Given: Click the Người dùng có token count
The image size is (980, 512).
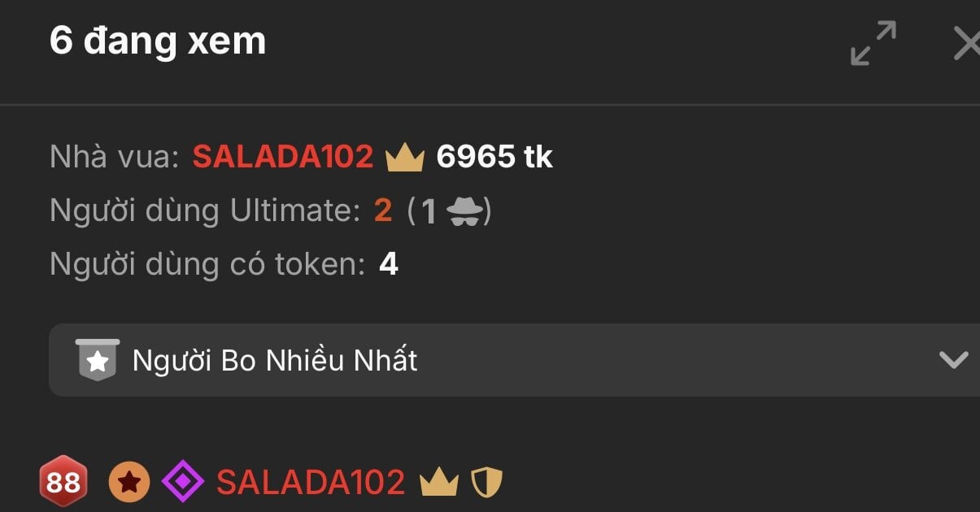Looking at the screenshot, I should click(389, 264).
